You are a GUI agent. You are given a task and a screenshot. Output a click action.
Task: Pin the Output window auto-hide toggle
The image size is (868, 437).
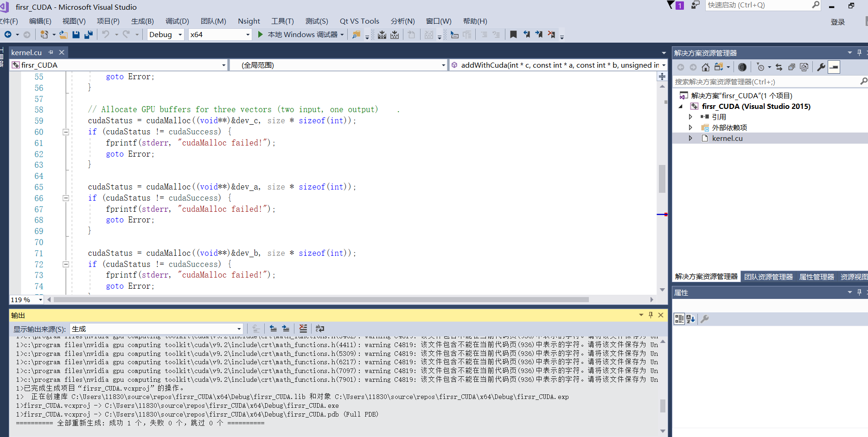click(651, 315)
